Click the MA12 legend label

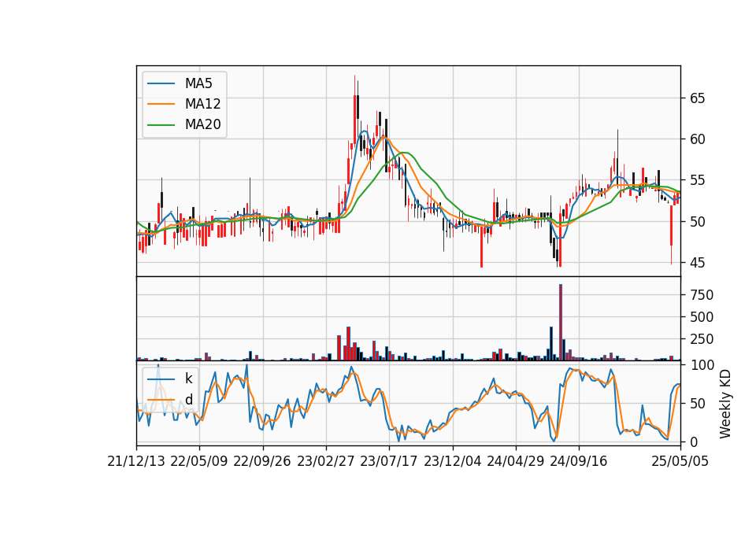pyautogui.click(x=202, y=104)
